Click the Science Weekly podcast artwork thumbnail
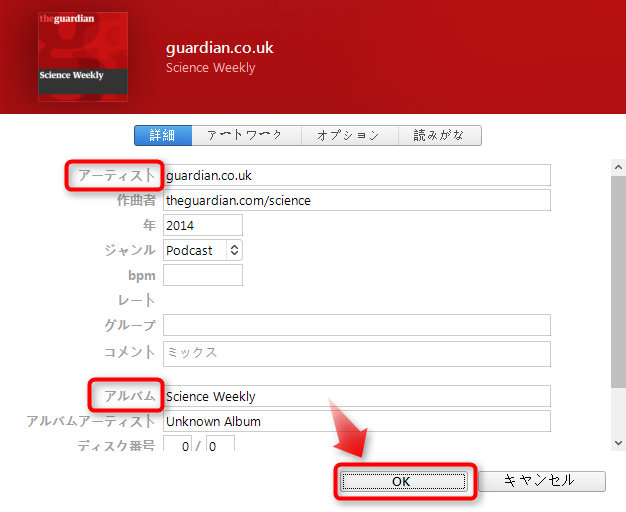The width and height of the screenshot is (626, 512). point(83,57)
